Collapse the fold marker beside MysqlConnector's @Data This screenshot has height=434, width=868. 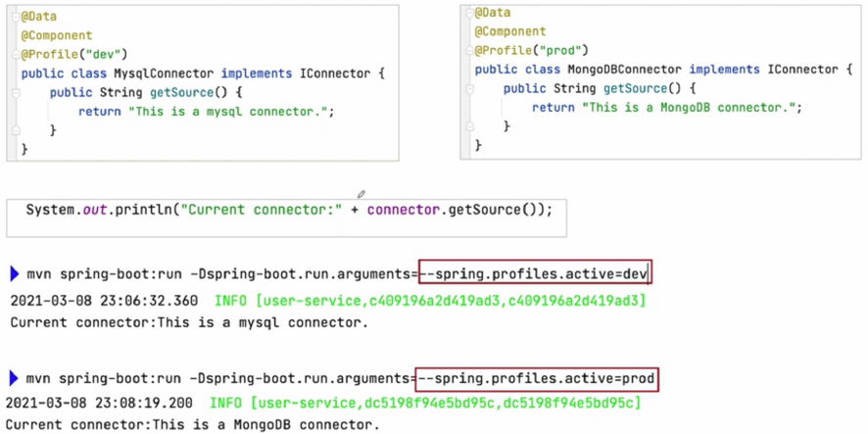pos(16,18)
